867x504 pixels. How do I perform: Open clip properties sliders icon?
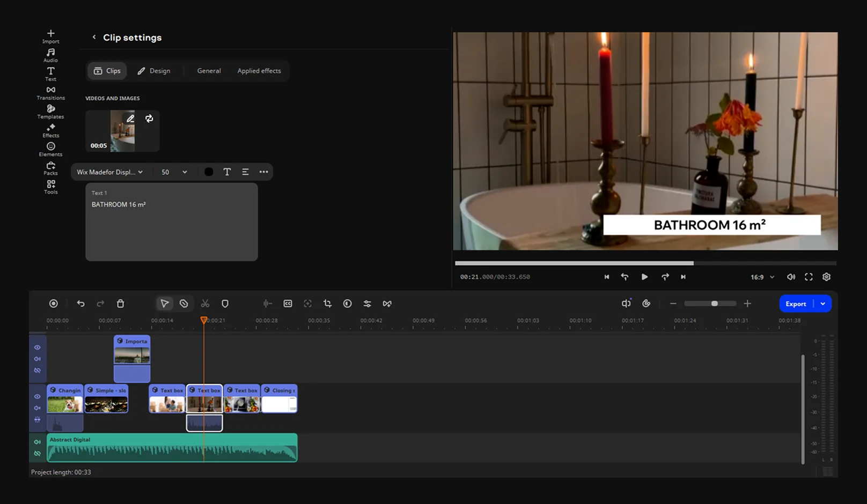367,303
